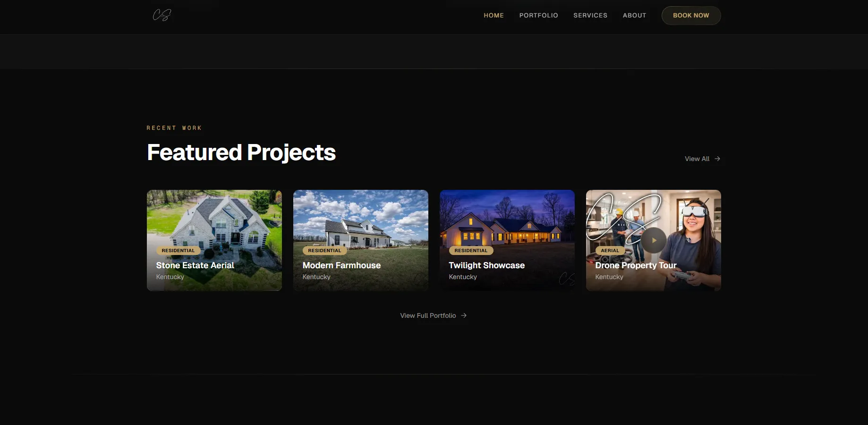Click the CS watermark on Twilight Showcase card
The height and width of the screenshot is (425, 868).
(567, 279)
